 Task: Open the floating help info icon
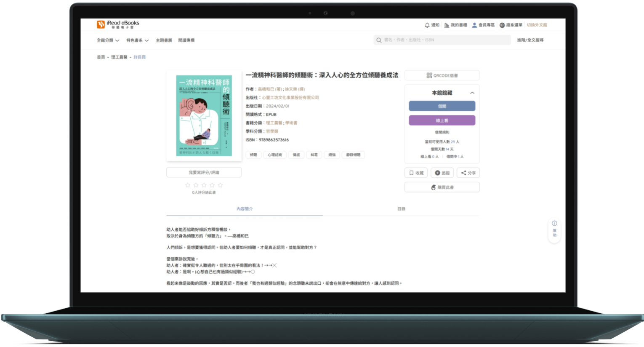pyautogui.click(x=554, y=223)
